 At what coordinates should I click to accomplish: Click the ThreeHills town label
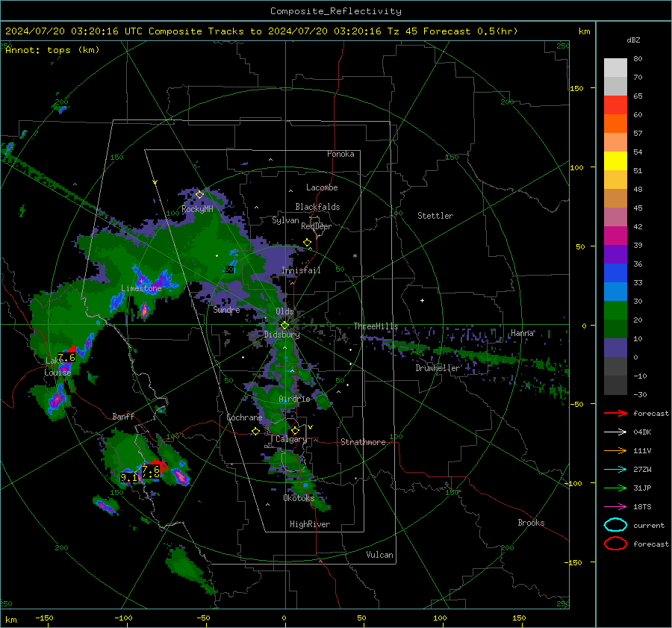376,326
